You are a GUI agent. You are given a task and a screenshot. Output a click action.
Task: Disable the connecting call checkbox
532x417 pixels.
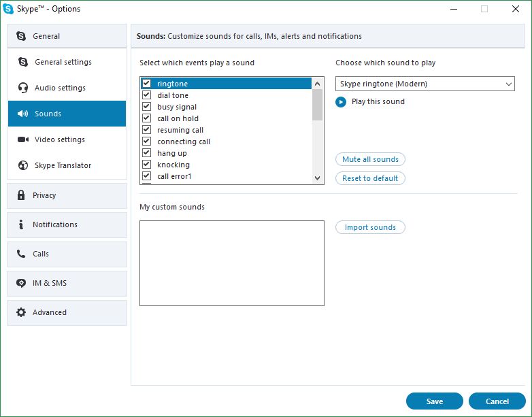click(x=146, y=141)
